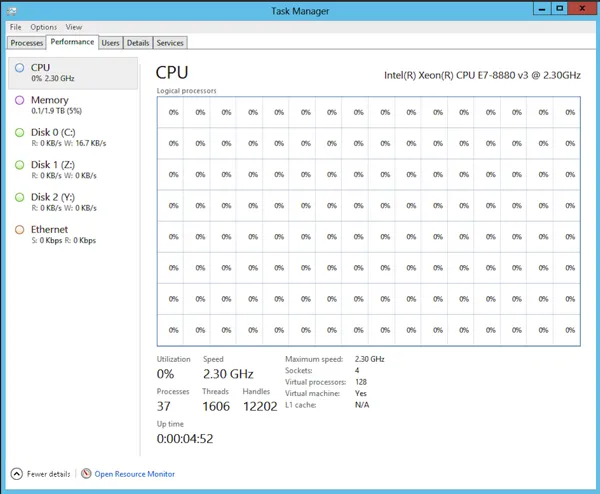Click the Threads count 1606
The height and width of the screenshot is (494, 600).
216,406
